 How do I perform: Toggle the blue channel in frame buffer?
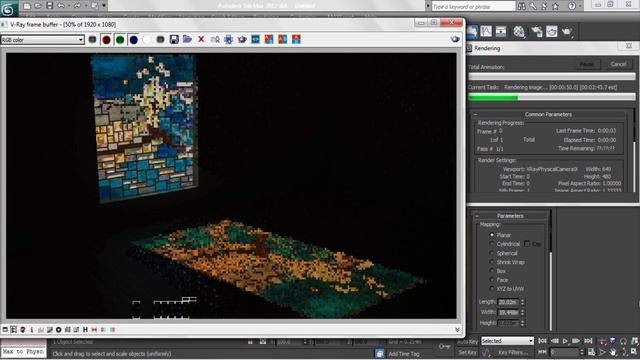pyautogui.click(x=133, y=40)
